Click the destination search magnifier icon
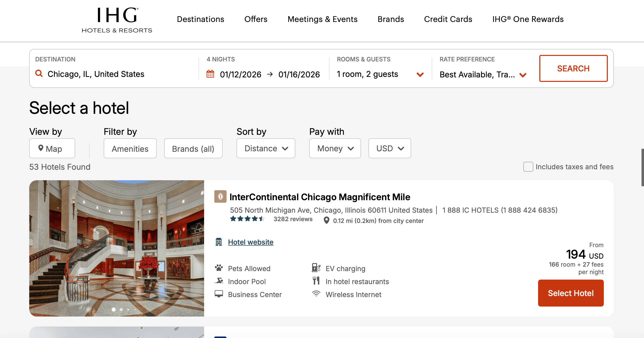Image resolution: width=644 pixels, height=338 pixels. point(39,73)
